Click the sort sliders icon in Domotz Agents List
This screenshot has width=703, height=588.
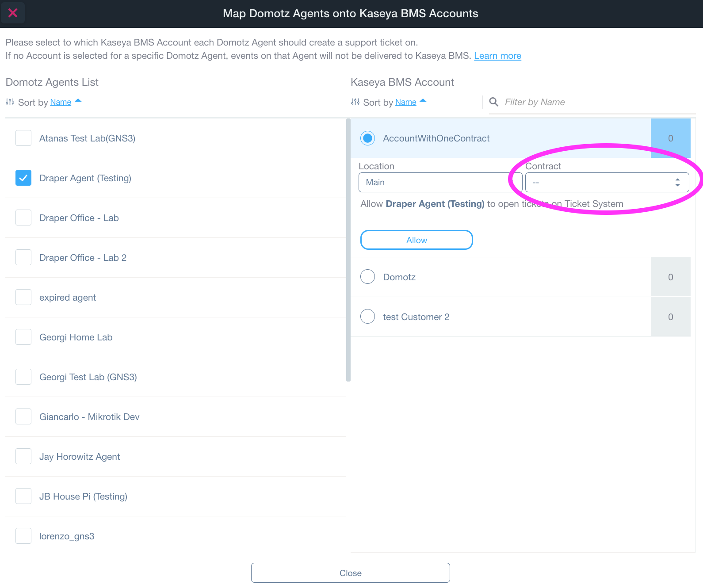coord(10,102)
